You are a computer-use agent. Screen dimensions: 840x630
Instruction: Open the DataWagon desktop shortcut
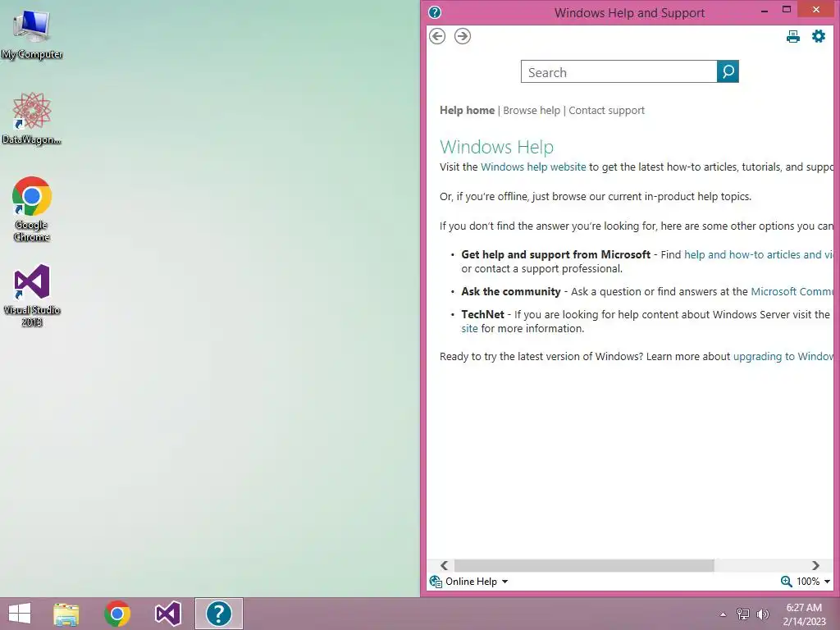32,118
